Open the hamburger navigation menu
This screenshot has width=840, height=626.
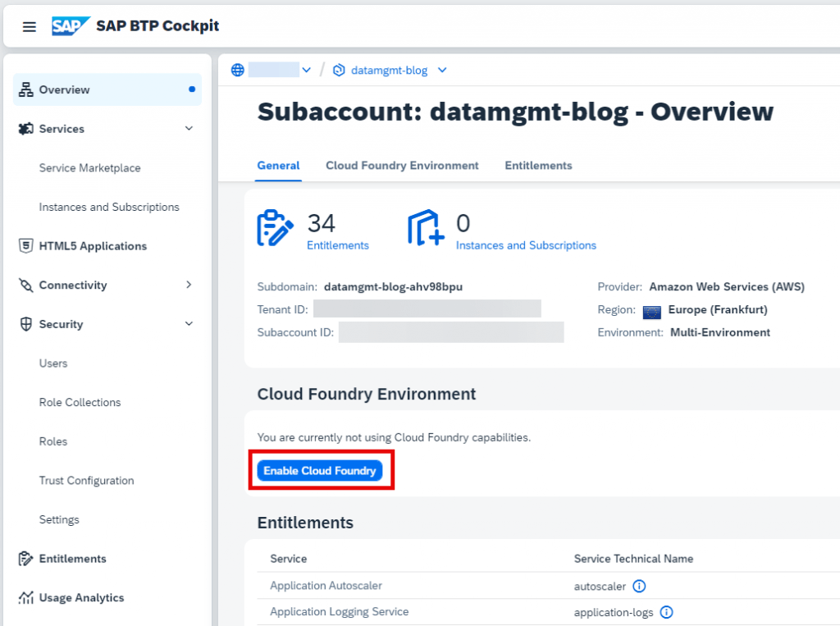(x=30, y=27)
